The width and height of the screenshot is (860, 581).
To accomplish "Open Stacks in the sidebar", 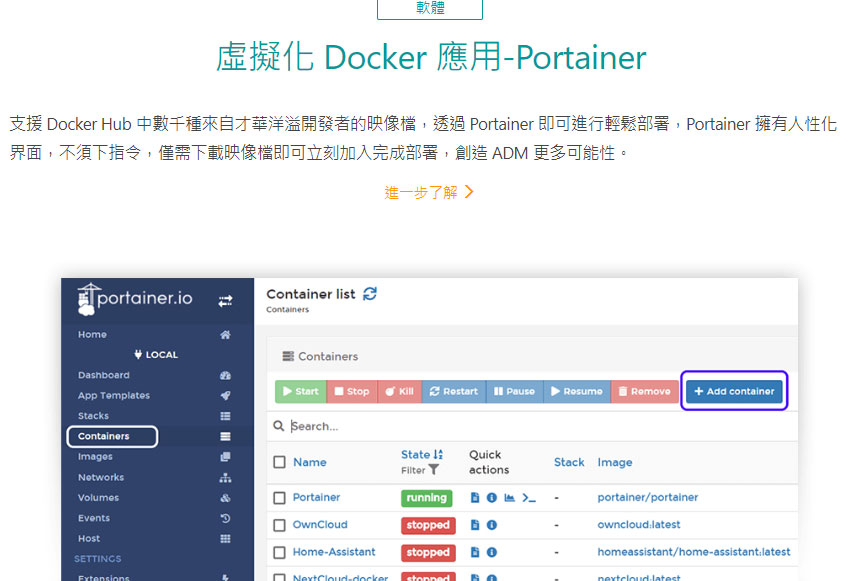I will [93, 416].
